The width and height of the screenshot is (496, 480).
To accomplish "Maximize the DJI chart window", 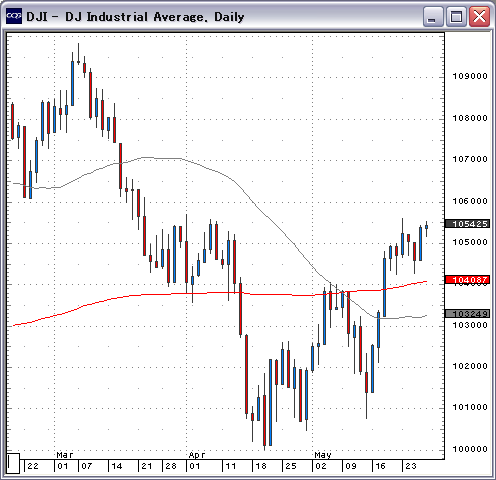I will pyautogui.click(x=456, y=16).
